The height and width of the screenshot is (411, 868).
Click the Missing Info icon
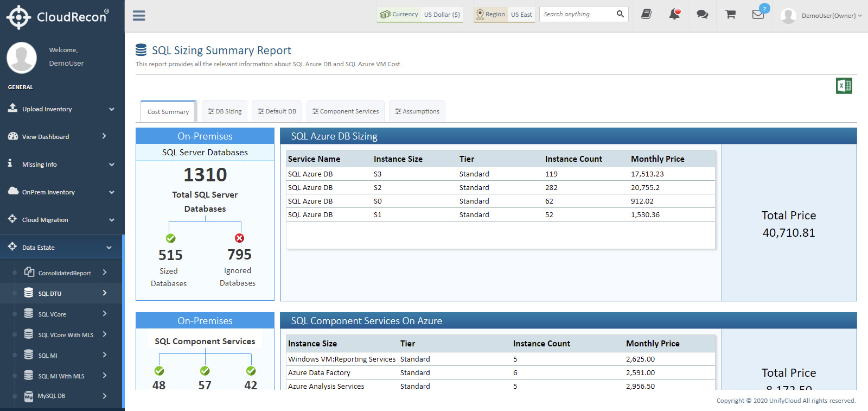[10, 163]
